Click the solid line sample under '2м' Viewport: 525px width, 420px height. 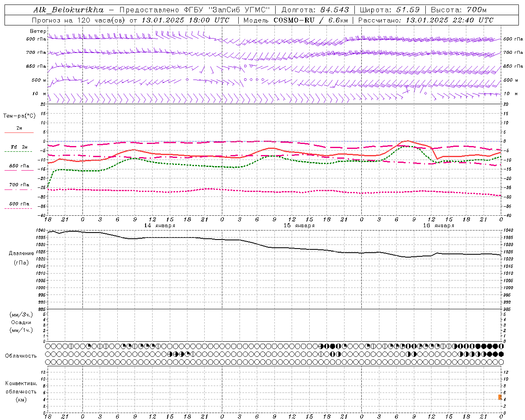click(19, 132)
